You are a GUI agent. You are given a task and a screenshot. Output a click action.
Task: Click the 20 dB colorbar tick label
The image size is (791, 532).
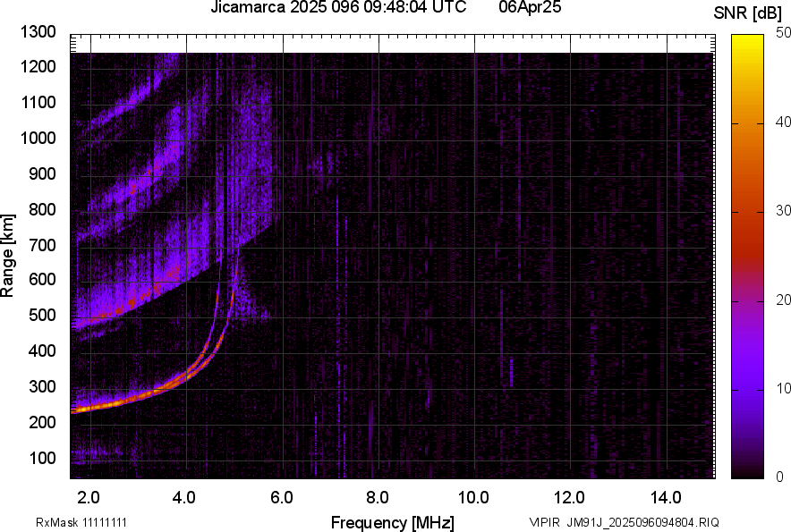click(783, 300)
